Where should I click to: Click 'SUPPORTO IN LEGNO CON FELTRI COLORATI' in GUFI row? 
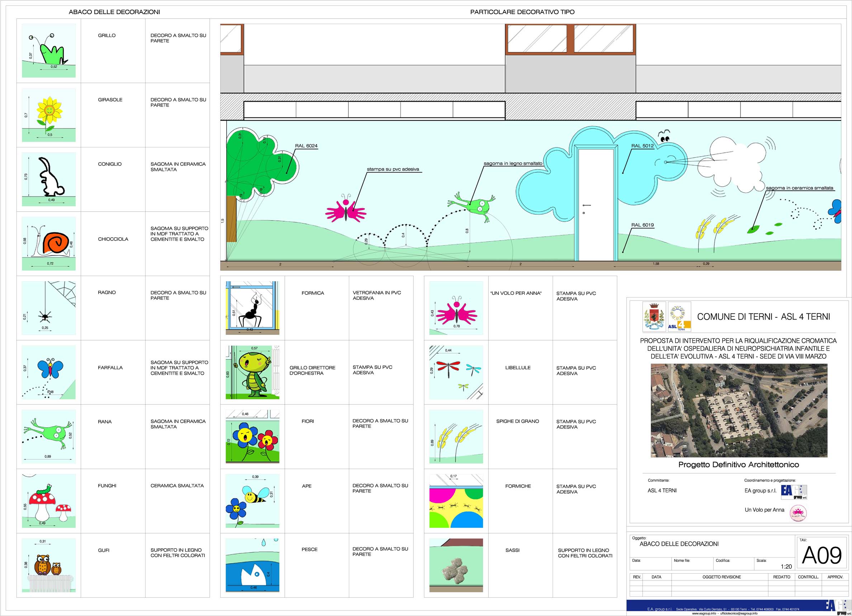click(x=178, y=553)
